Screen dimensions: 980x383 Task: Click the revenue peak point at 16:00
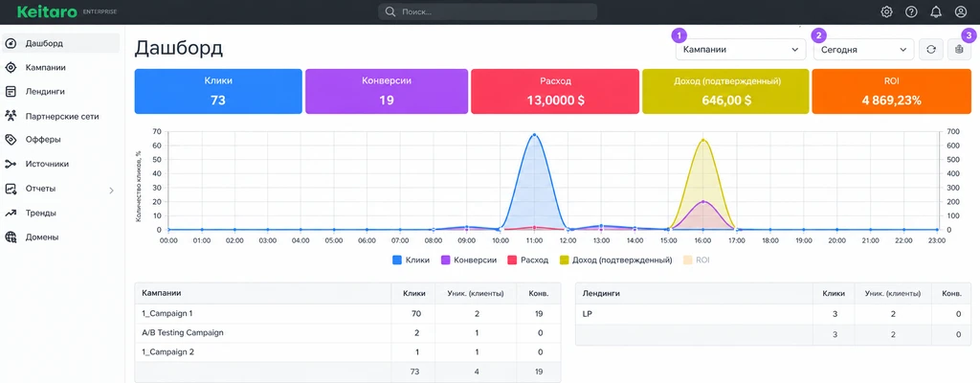coord(703,140)
